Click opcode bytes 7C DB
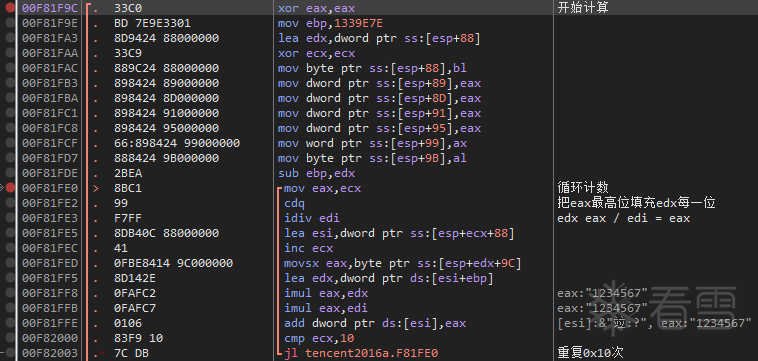 [131, 352]
